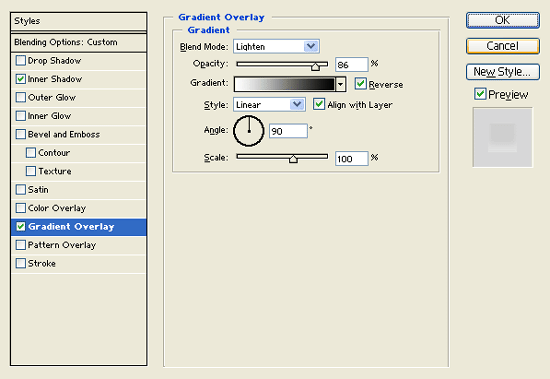
Task: Check the Texture checkbox
Action: [x=31, y=171]
